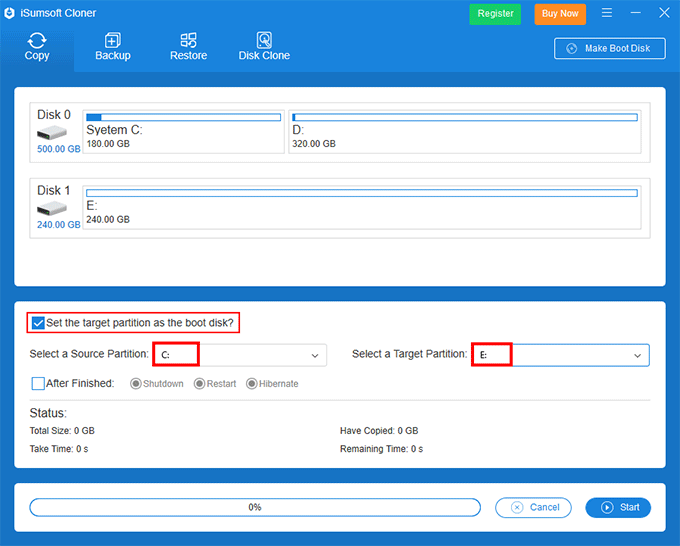The width and height of the screenshot is (680, 546).
Task: Minimize the iSumsoft Cloner window
Action: (635, 13)
